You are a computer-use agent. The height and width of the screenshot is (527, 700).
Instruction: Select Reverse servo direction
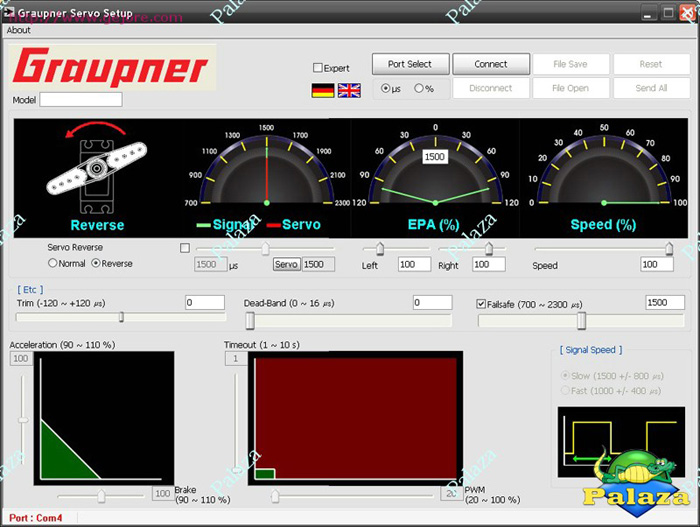(x=96, y=263)
